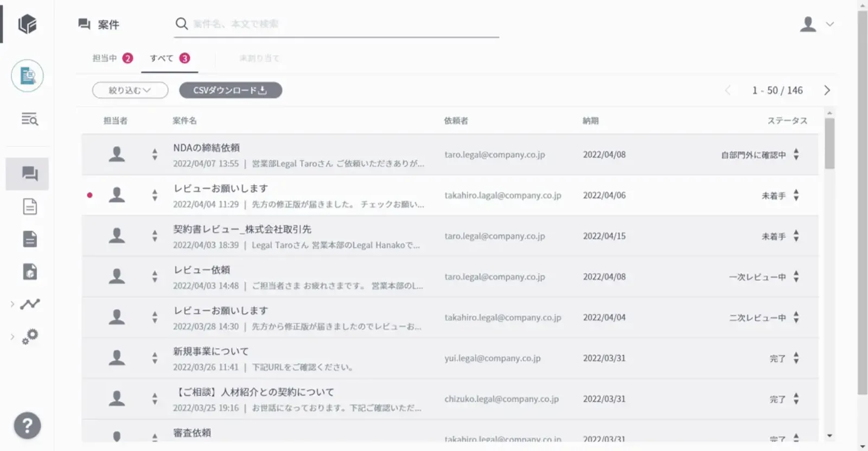Click the case list vertical scrollbar
Screen dimensions: 868x451
(829, 144)
